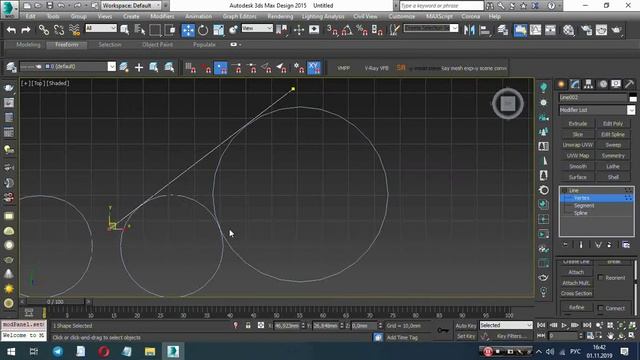Select the Bind to Space Warp tool
Viewport: 640px width, 360px height.
tap(74, 30)
